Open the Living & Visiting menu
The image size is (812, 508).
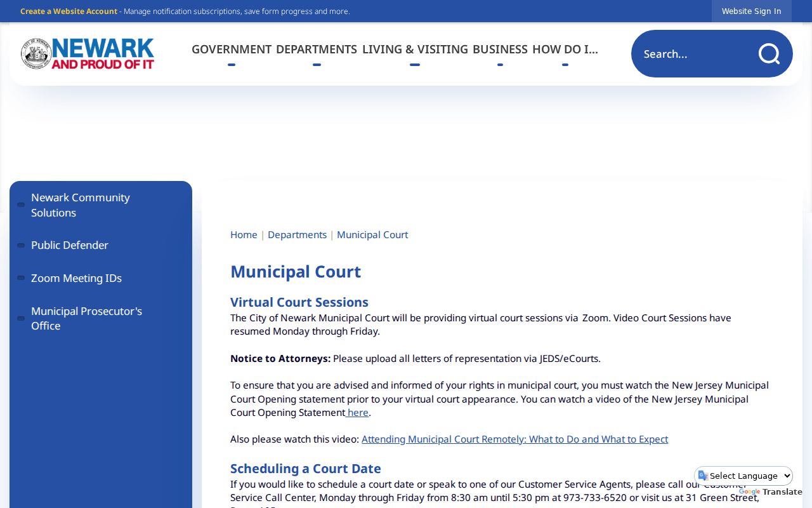[415, 50]
